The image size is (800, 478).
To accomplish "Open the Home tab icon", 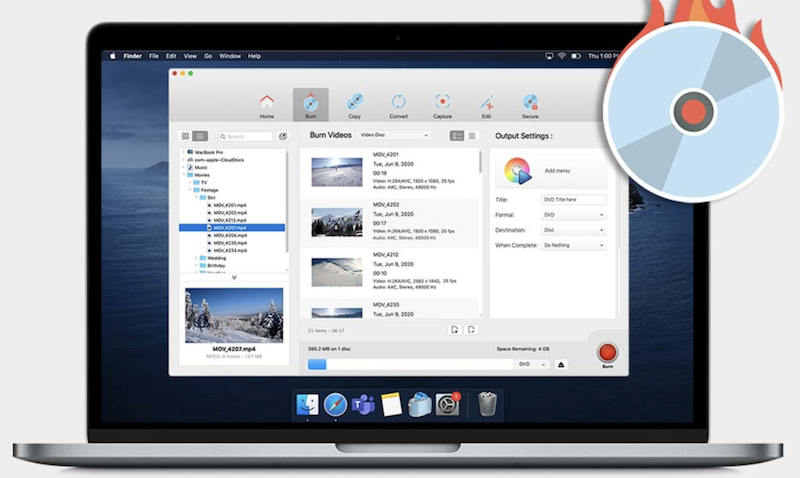I will (267, 104).
